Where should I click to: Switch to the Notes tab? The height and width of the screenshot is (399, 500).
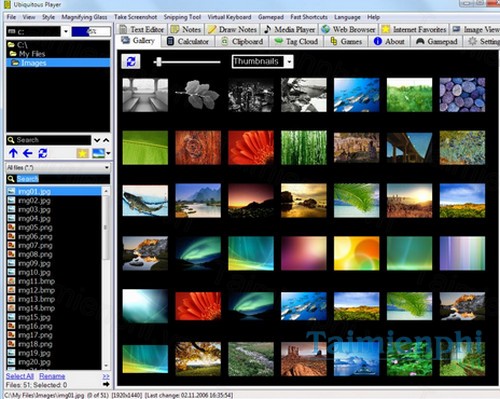186,29
